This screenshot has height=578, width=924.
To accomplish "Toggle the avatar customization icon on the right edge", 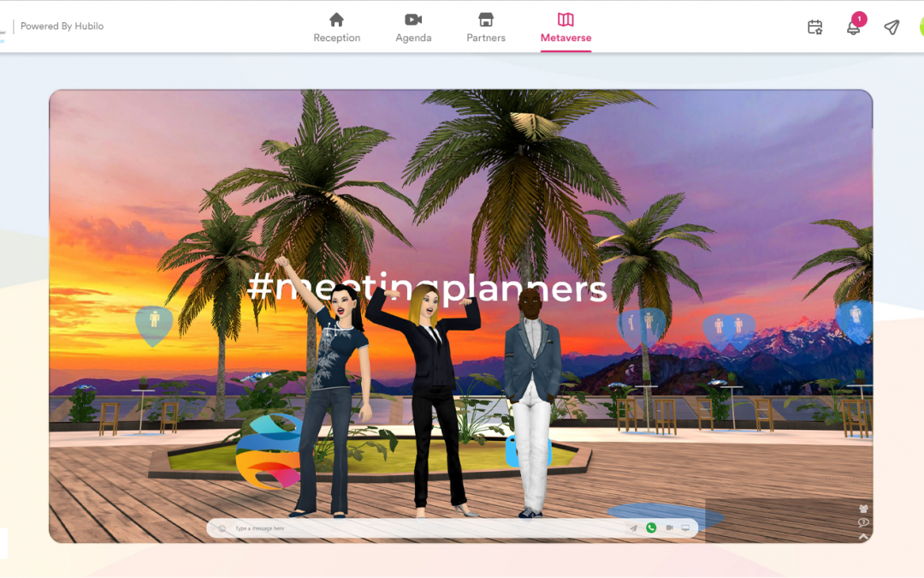I will pos(863,509).
